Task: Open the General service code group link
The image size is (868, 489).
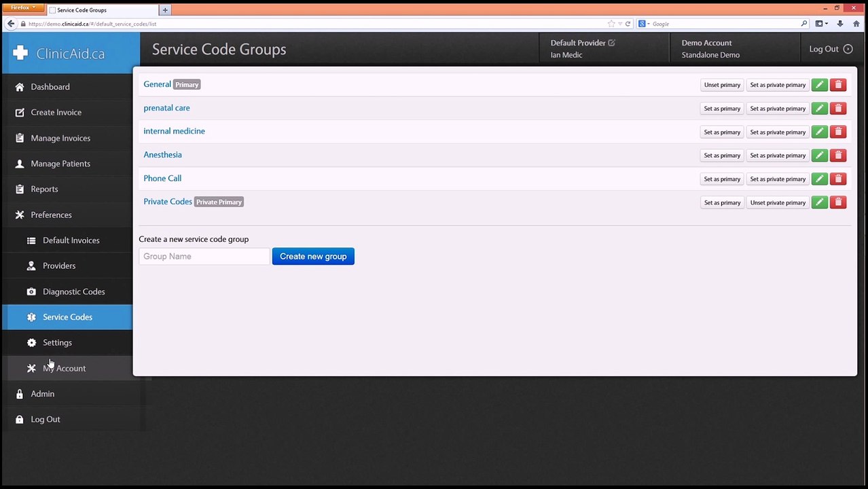Action: [x=157, y=84]
